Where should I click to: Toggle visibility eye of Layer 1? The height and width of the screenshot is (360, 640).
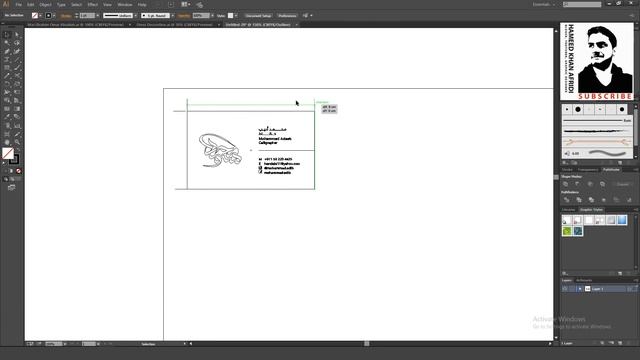pos(565,289)
